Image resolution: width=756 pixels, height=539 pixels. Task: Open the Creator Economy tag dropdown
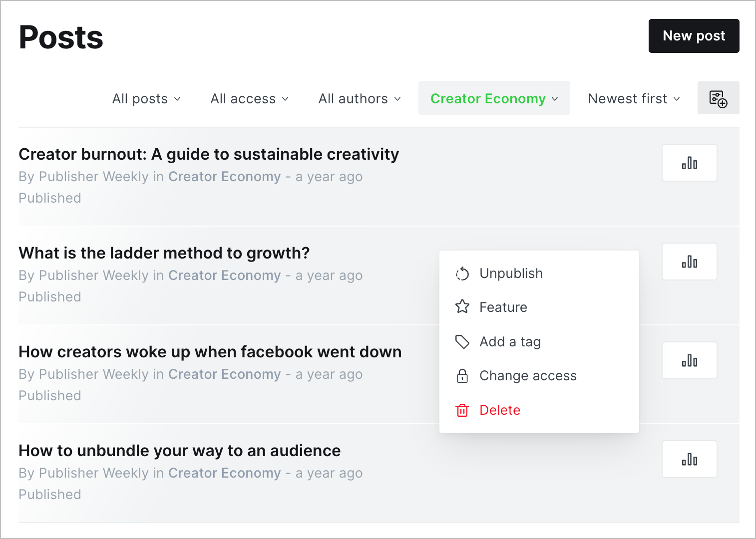494,99
